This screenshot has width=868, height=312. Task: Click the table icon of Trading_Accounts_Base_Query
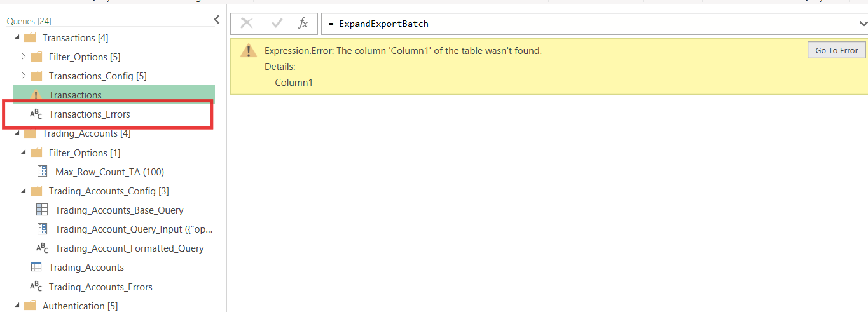42,210
